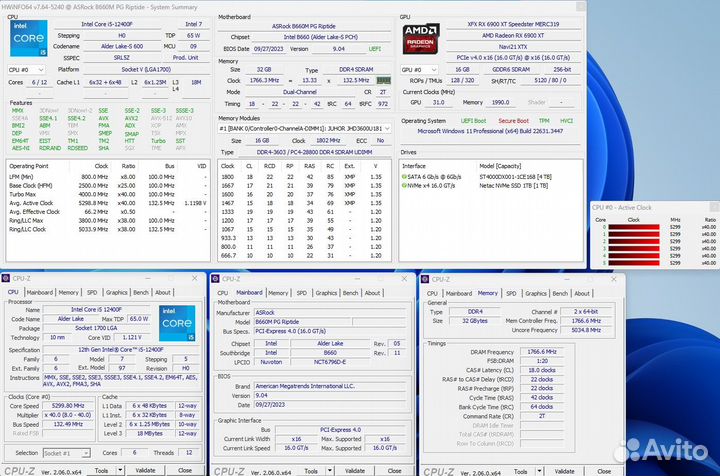
Task: Click the green NVMe x4 drive status icon
Action: point(404,186)
